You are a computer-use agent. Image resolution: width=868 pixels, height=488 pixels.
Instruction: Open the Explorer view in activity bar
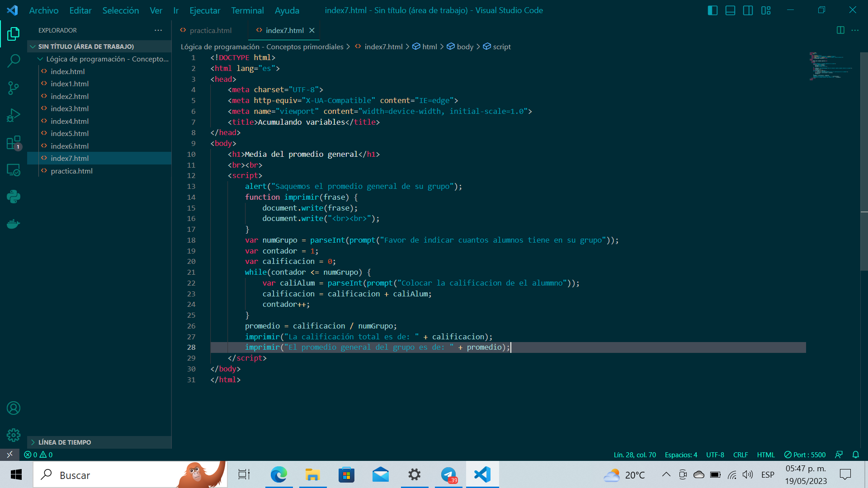click(14, 33)
